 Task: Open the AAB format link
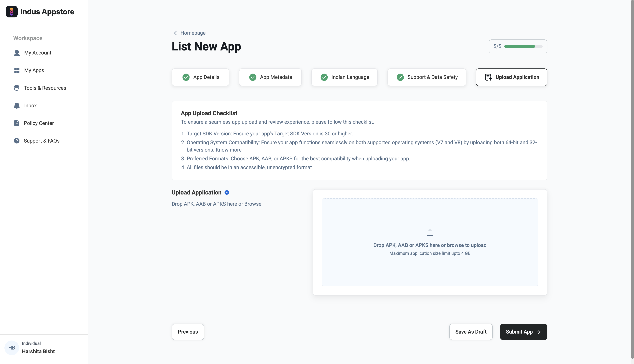pos(266,159)
